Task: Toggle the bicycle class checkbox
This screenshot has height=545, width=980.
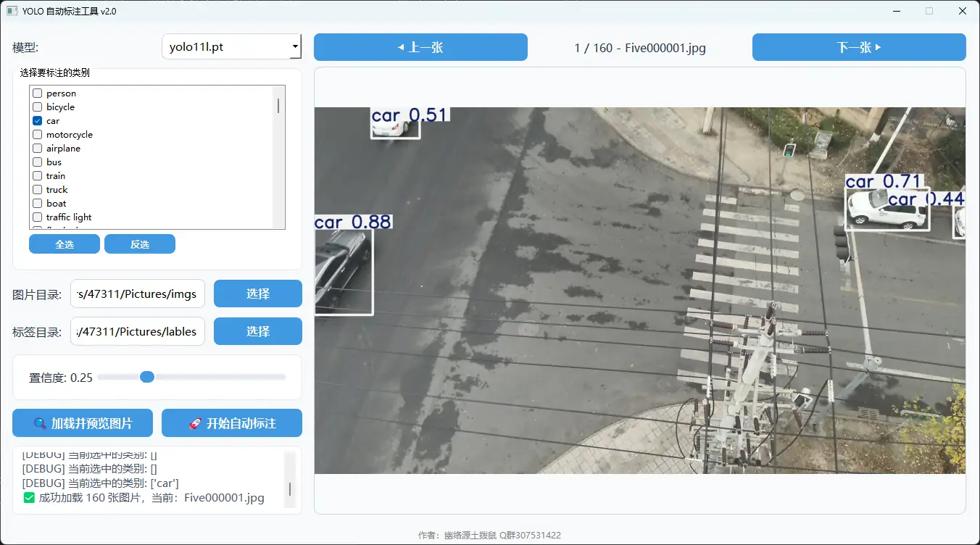Action: (38, 107)
